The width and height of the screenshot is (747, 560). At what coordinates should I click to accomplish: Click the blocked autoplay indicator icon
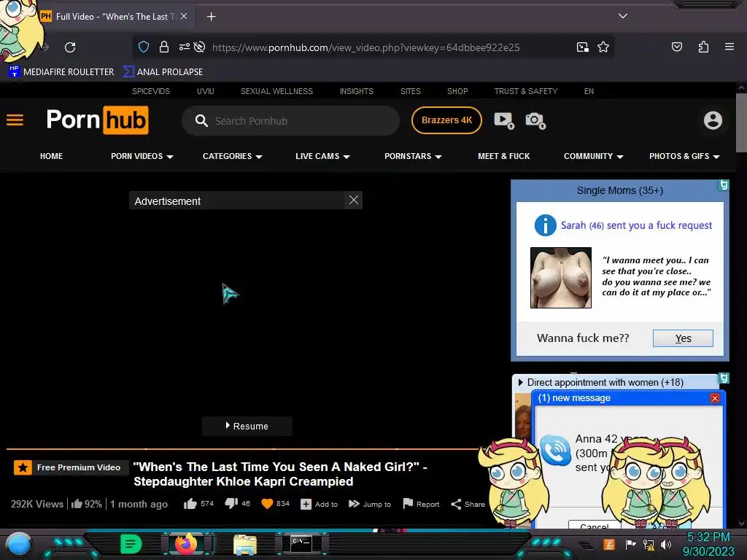[x=200, y=47]
